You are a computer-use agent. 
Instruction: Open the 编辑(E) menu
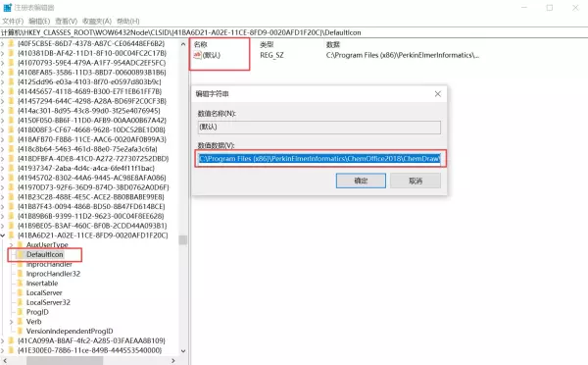[39, 21]
